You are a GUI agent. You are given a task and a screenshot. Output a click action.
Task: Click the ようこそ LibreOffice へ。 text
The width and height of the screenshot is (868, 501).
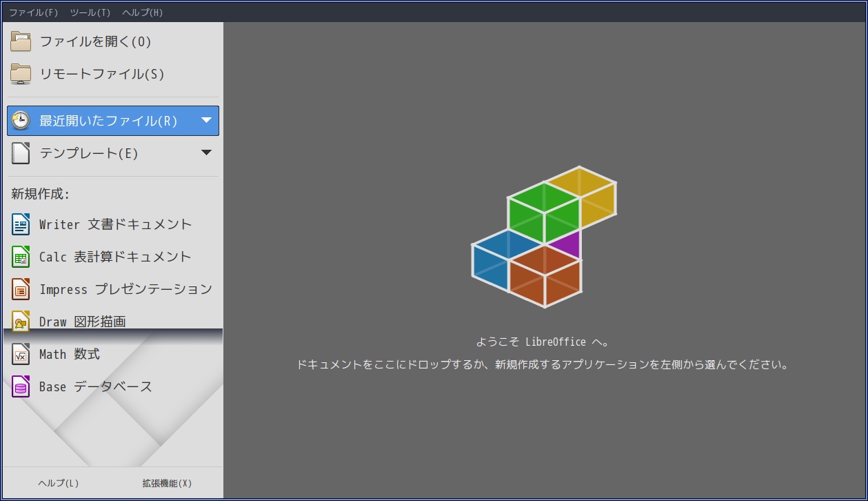pos(543,342)
